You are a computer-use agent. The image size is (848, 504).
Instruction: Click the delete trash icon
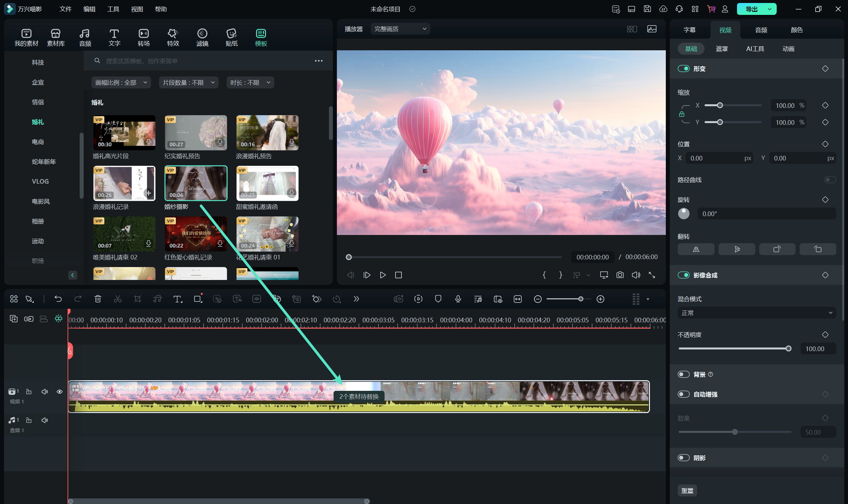click(x=97, y=299)
